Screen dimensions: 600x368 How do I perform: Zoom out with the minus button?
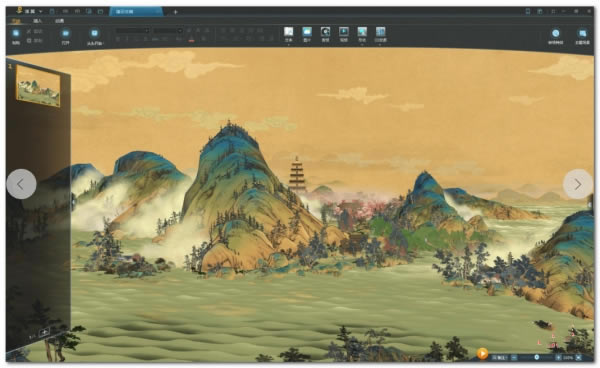click(x=514, y=357)
